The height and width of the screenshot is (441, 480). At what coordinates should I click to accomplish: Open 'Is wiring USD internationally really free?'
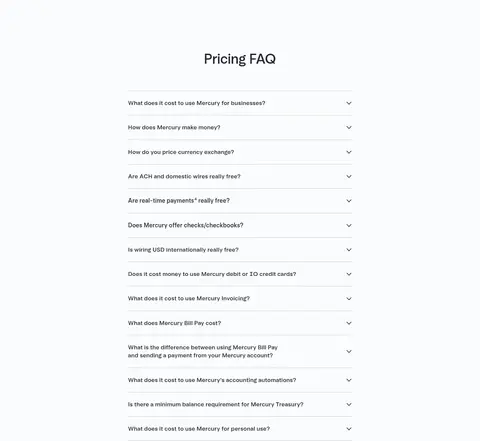(240, 250)
